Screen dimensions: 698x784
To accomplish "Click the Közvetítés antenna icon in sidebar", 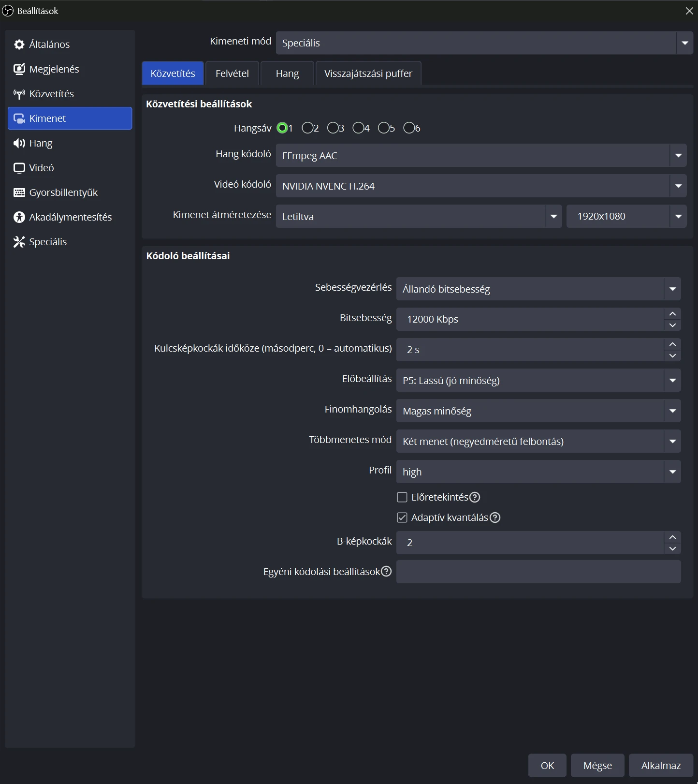I will (19, 94).
